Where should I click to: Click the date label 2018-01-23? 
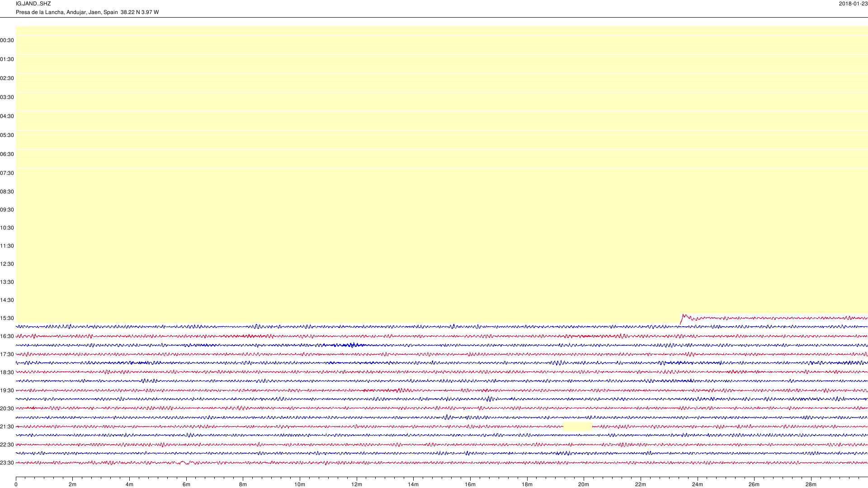pyautogui.click(x=853, y=4)
